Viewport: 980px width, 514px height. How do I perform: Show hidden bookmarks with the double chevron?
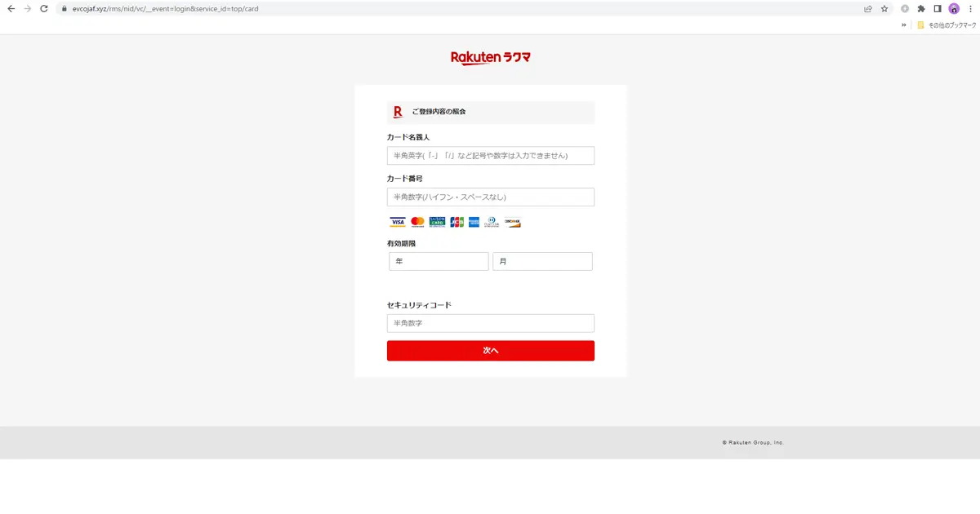[x=904, y=25]
